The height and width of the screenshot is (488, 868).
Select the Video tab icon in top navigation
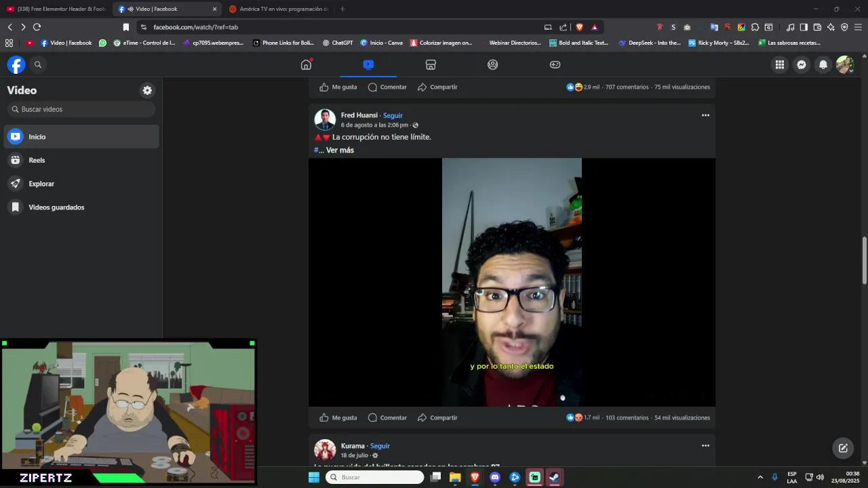[x=368, y=64]
